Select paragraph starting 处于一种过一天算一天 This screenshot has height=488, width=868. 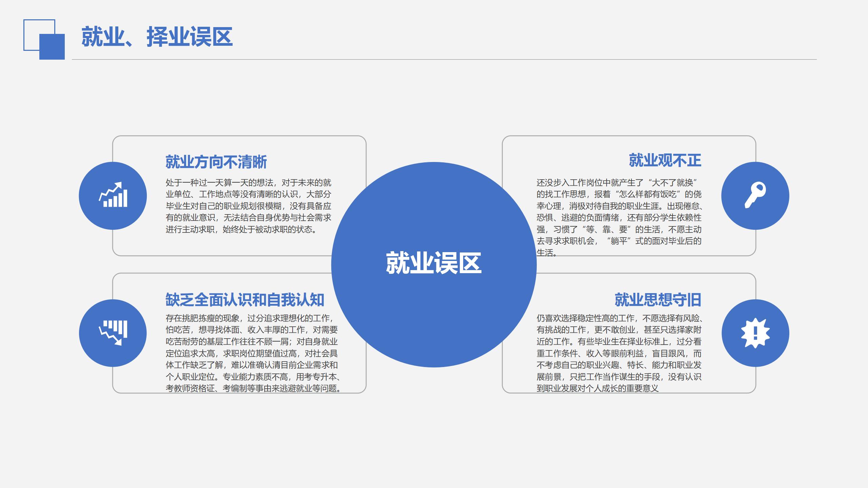[248, 206]
